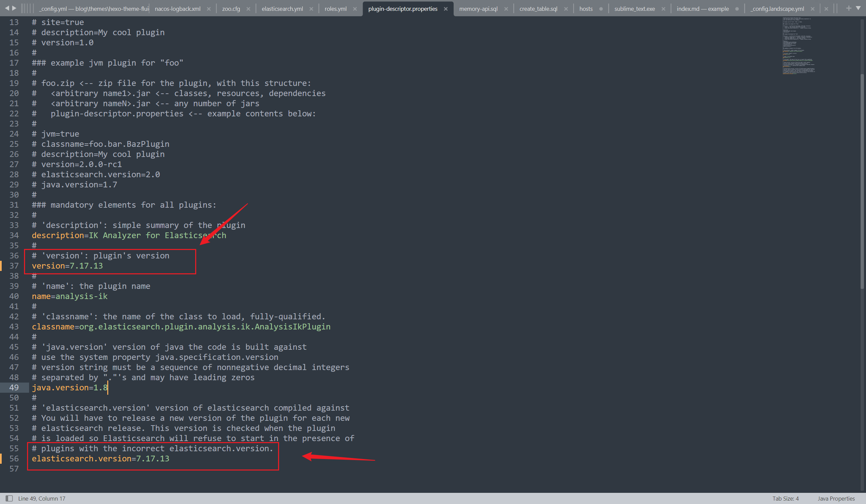Switch to the elasticsearch.yml tab
Viewport: 866px width, 504px height.
pyautogui.click(x=282, y=8)
